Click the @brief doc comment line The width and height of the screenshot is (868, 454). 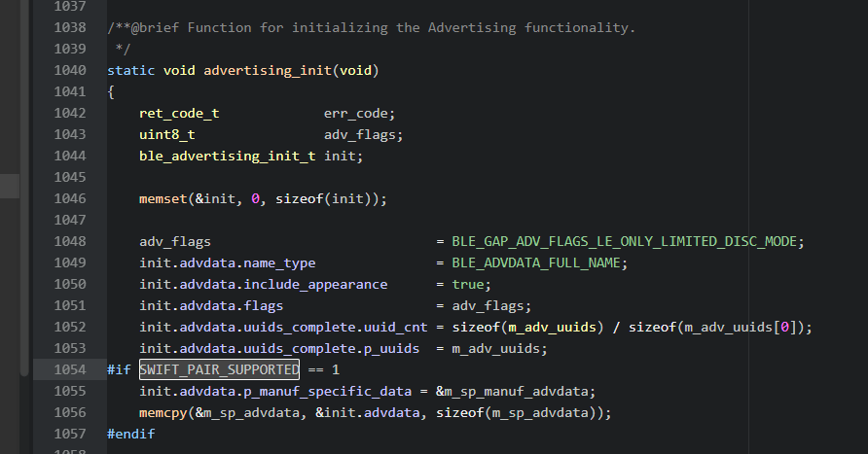[371, 27]
